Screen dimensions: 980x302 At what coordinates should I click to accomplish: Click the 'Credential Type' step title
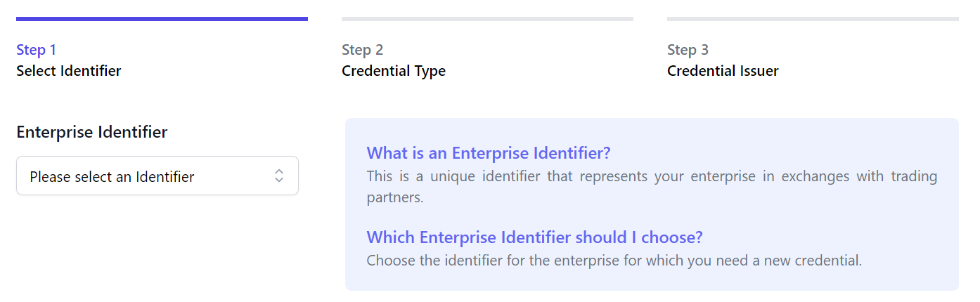394,71
